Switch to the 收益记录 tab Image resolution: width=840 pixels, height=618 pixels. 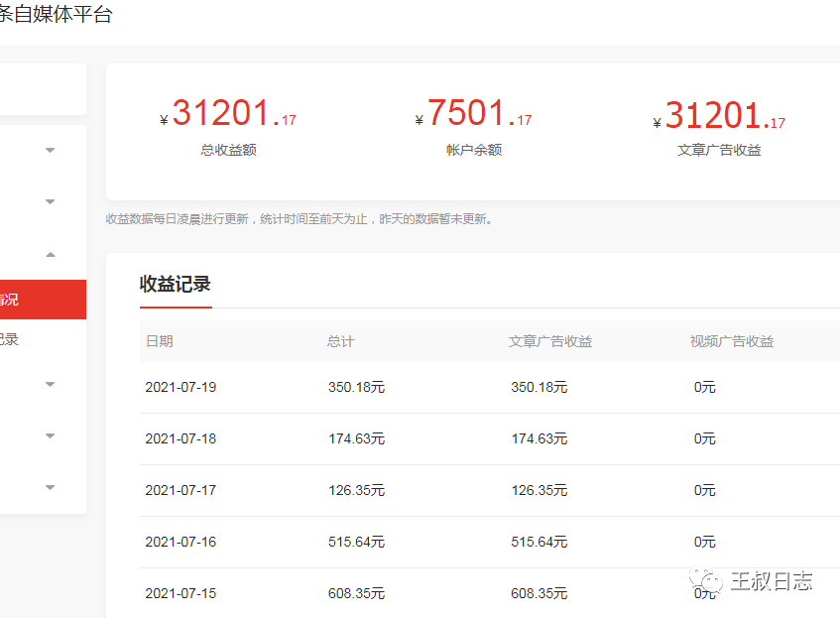[x=176, y=284]
